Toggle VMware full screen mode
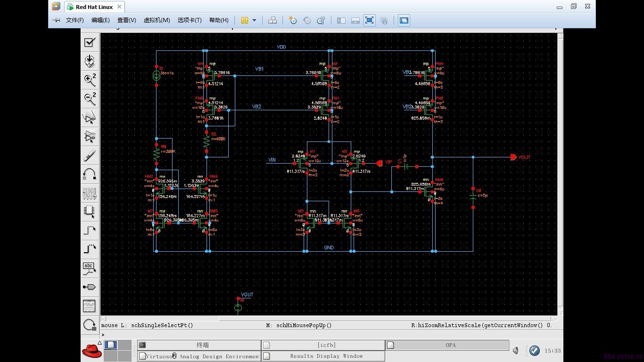This screenshot has width=644, height=362. [369, 20]
